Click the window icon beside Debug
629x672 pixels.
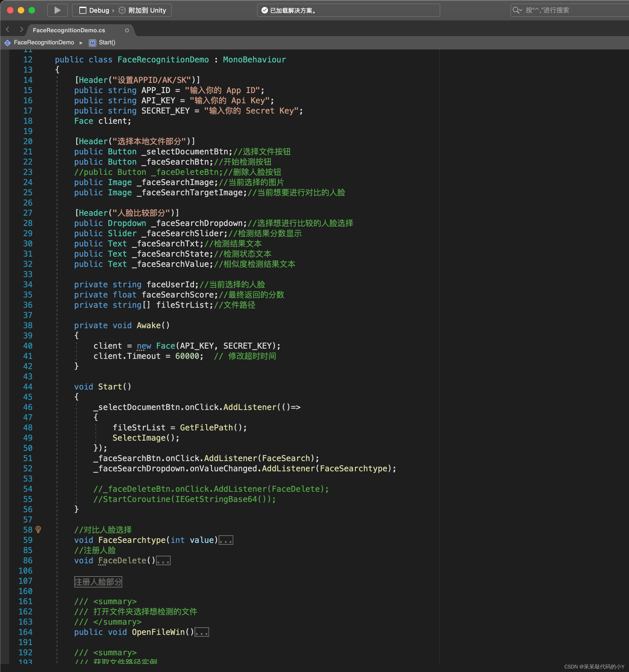83,10
